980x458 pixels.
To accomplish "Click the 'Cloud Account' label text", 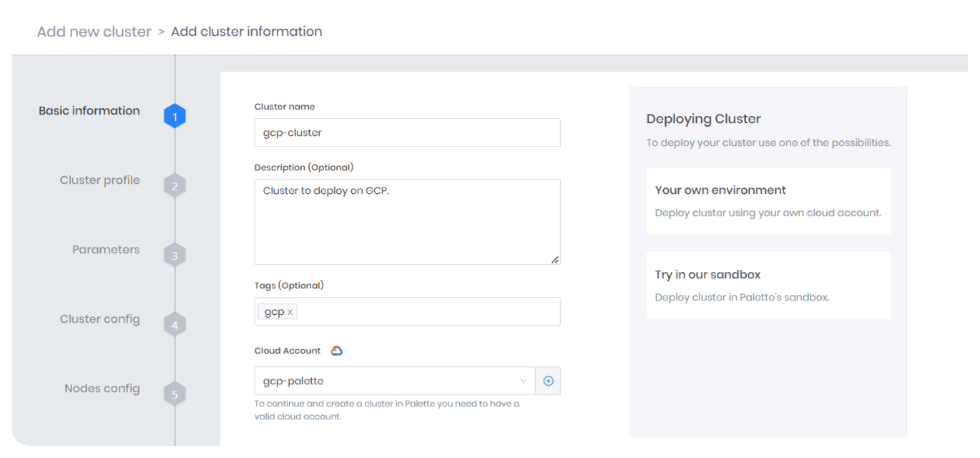I will coord(288,351).
